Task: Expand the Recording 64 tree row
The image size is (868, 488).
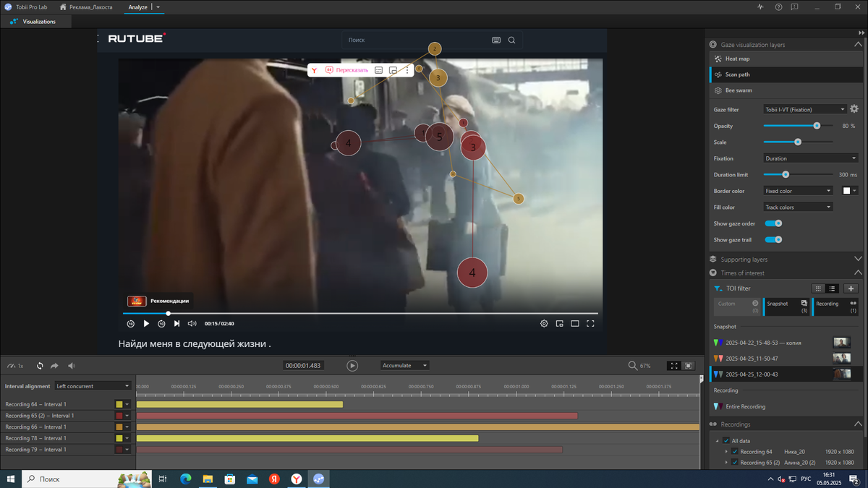Action: [726, 452]
